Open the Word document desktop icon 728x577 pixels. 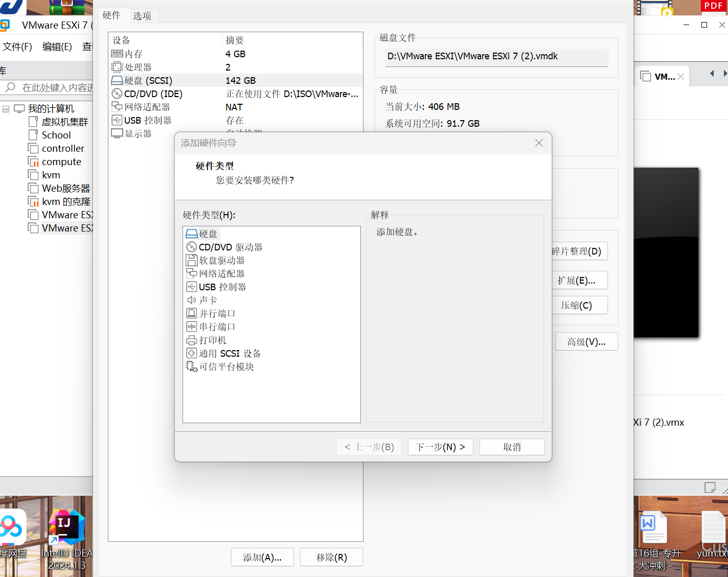653,526
